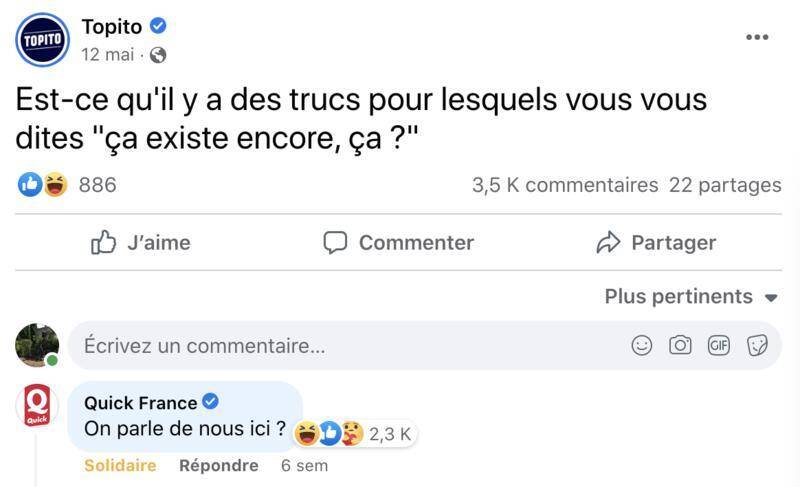Image resolution: width=800 pixels, height=487 pixels.
Task: Open the three-dot post options menu
Action: click(x=757, y=37)
